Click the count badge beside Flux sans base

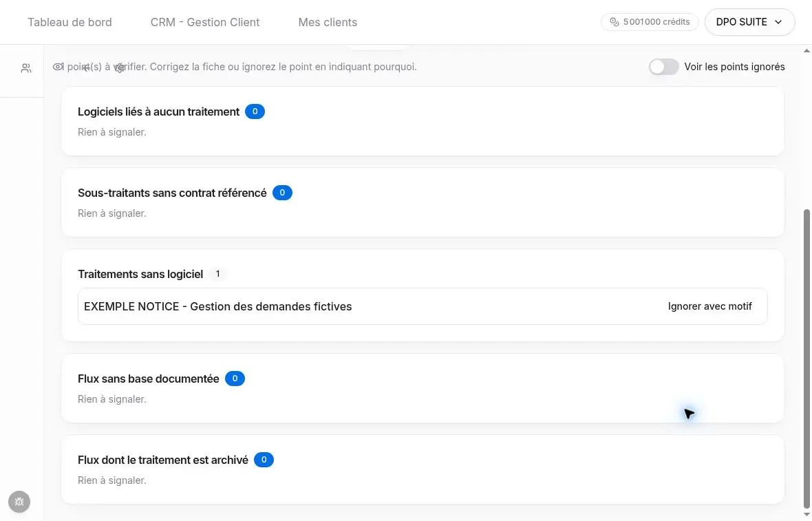pos(235,379)
